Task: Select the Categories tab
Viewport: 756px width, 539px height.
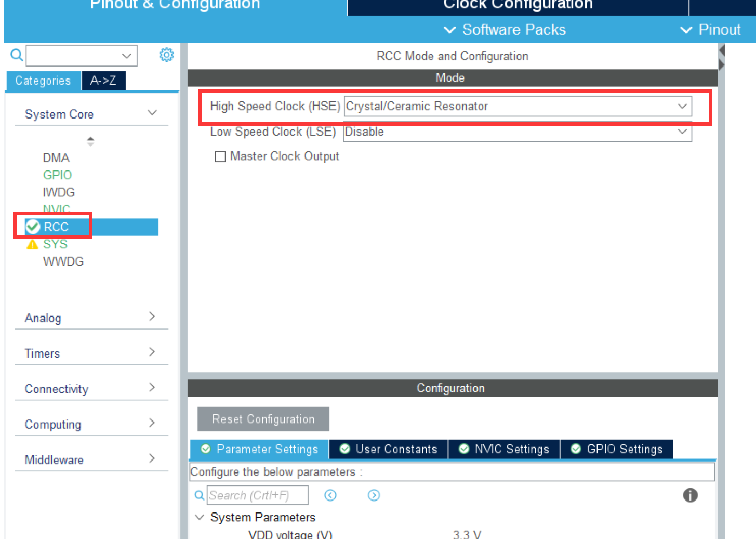Action: [43, 81]
